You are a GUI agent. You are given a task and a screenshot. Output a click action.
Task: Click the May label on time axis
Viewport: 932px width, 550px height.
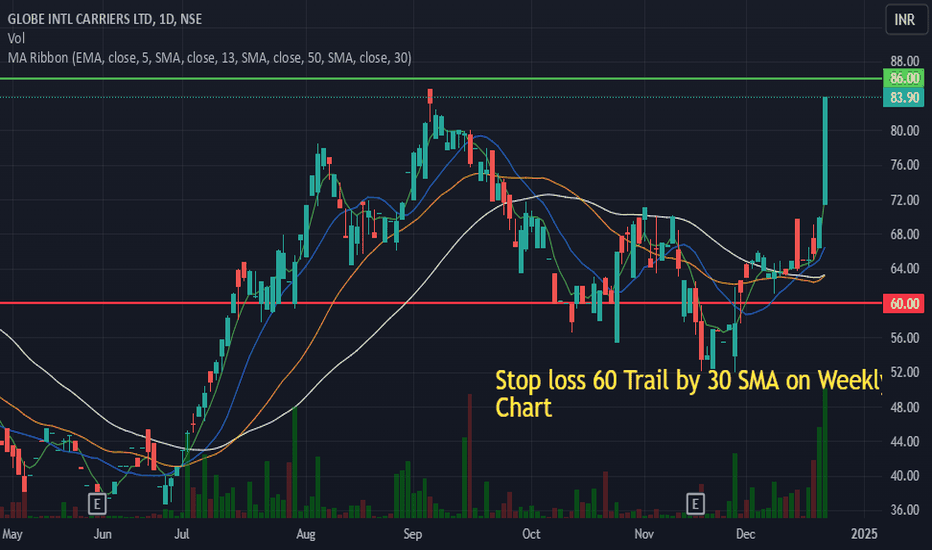pos(12,534)
